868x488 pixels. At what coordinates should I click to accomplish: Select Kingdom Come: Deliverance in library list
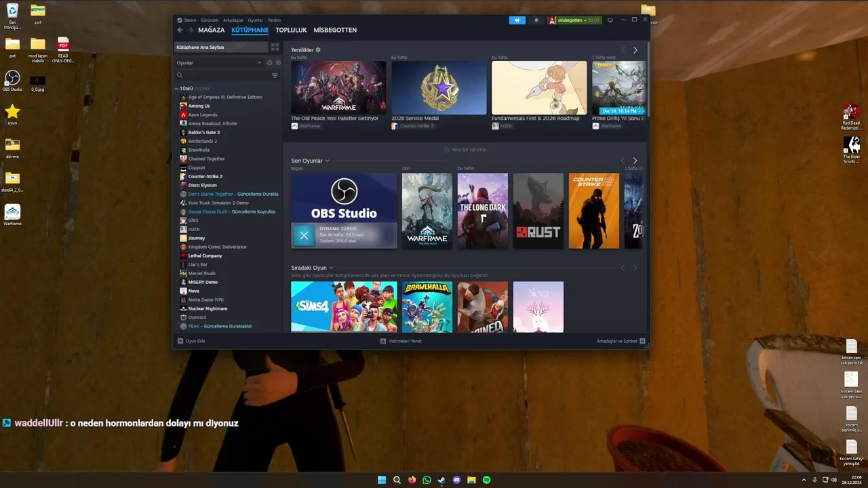point(218,247)
